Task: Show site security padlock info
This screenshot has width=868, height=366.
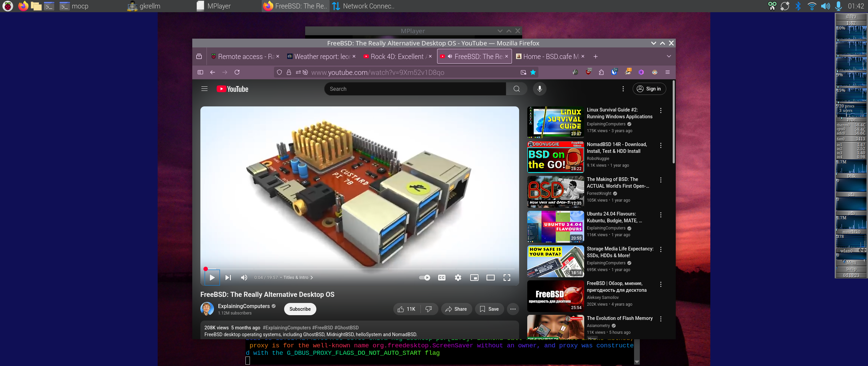Action: coord(289,72)
